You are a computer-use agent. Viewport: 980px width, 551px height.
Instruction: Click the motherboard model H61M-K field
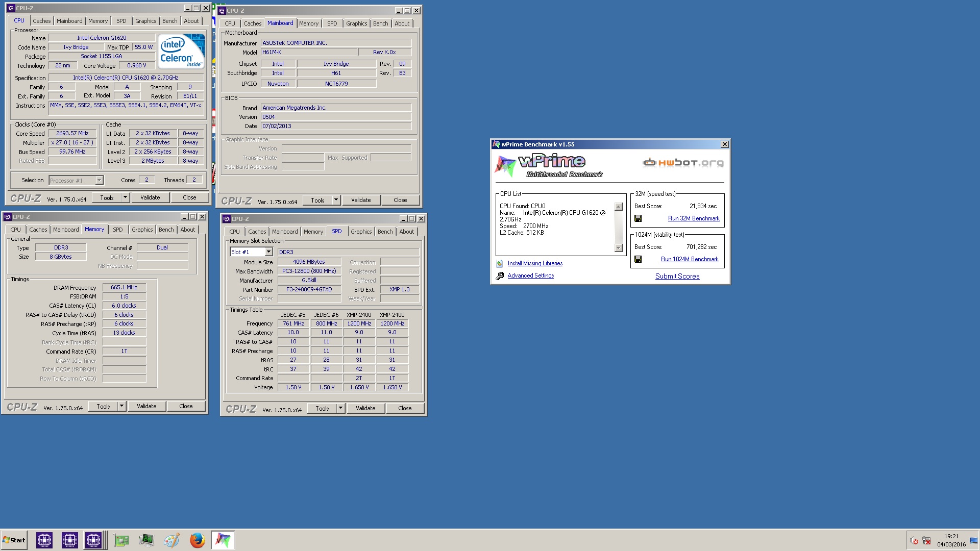pyautogui.click(x=309, y=52)
